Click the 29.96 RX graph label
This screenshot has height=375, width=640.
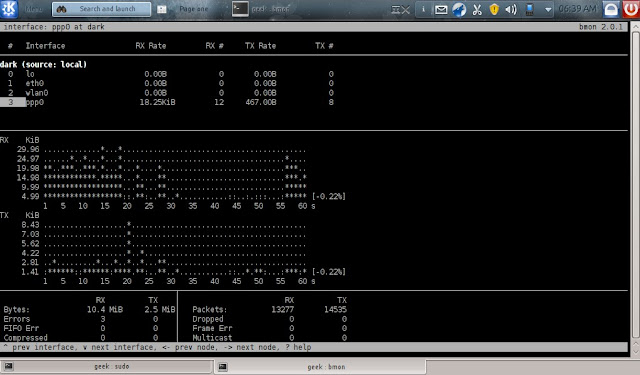(x=28, y=149)
